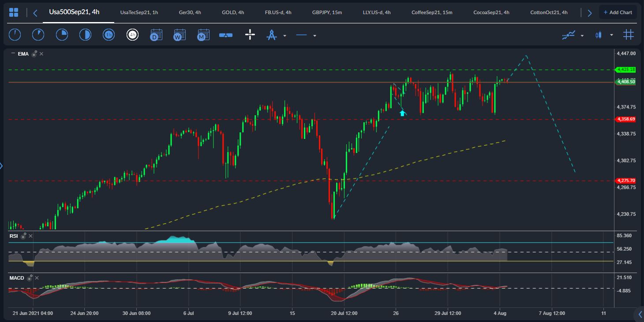
Task: Click the 4,425.18 green price label
Action: tap(625, 70)
